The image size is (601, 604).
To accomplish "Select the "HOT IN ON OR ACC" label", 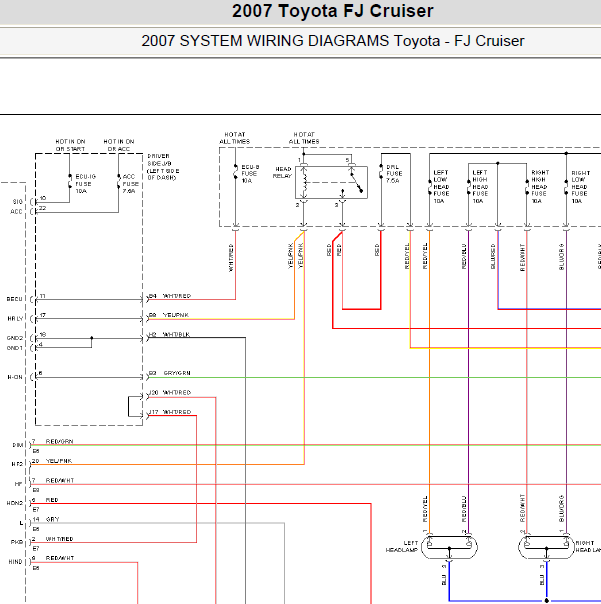I will coord(119,145).
